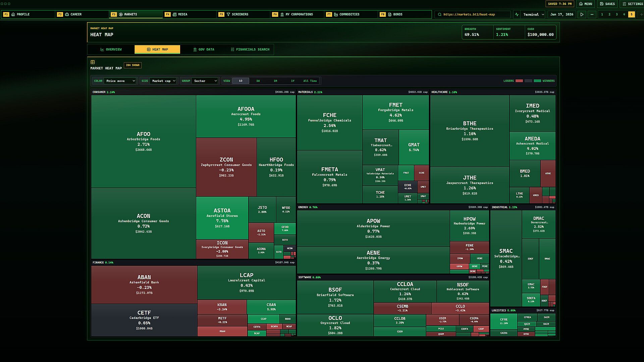Click the Commodities chart icon

click(x=336, y=14)
